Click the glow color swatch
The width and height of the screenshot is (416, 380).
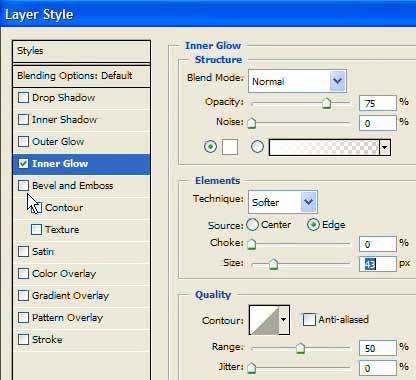[x=230, y=147]
